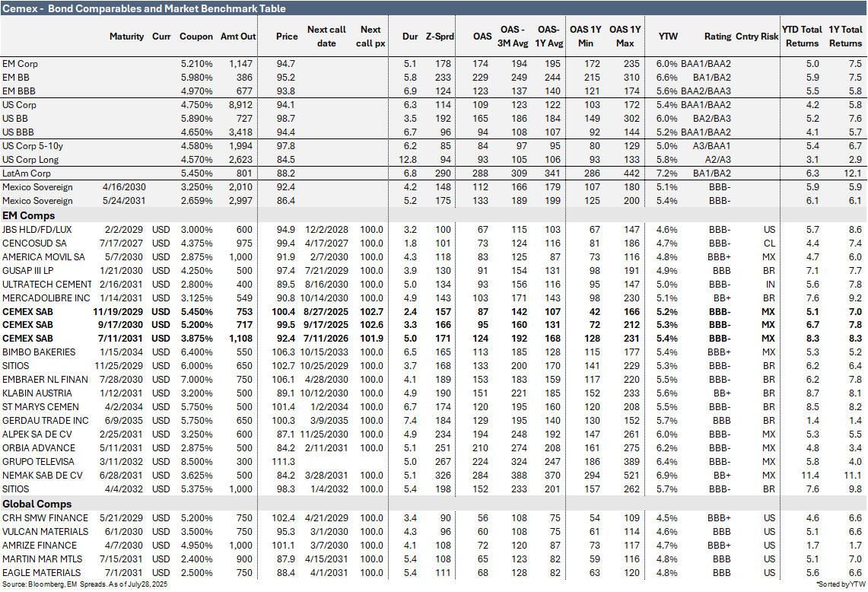Click the 'AMRIZE FINANCE' issuer name

point(40,546)
